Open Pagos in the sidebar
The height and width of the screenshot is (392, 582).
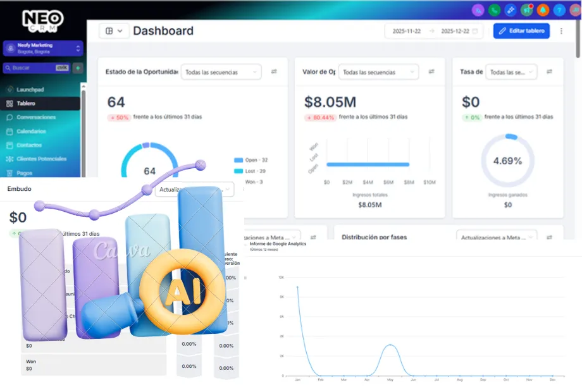pyautogui.click(x=40, y=173)
